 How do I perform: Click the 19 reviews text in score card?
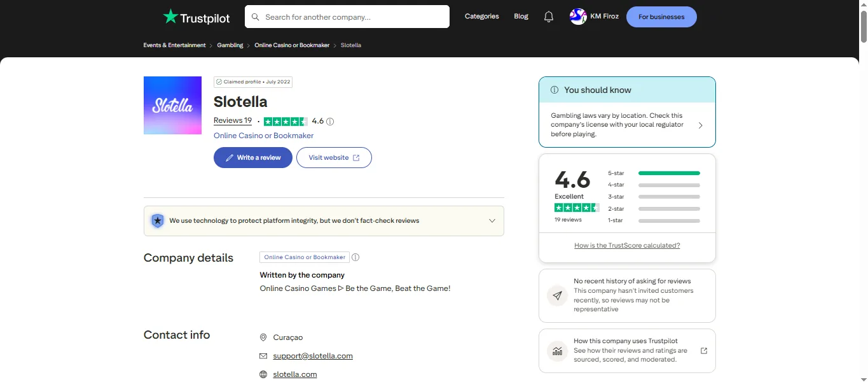coord(568,220)
